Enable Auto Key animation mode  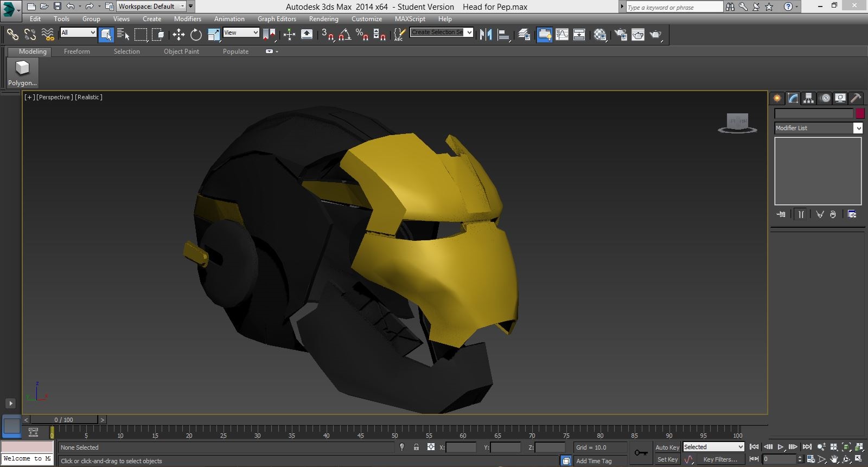pyautogui.click(x=667, y=447)
